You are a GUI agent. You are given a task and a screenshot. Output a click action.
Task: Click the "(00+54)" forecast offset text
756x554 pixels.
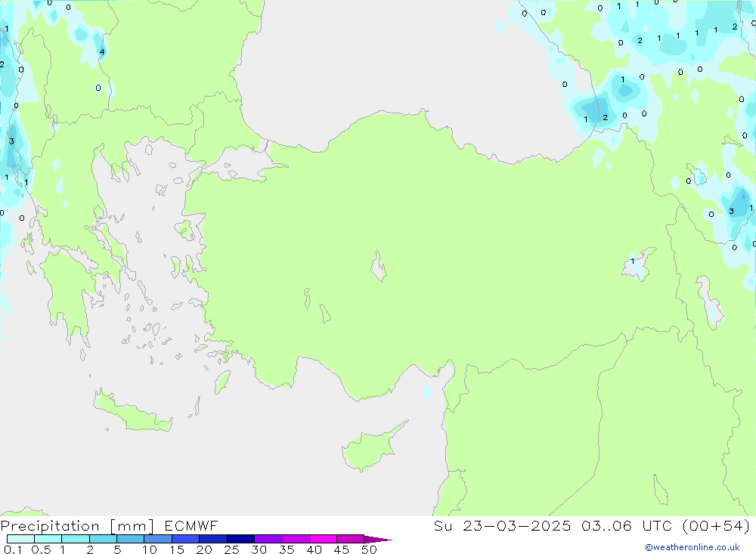click(717, 526)
